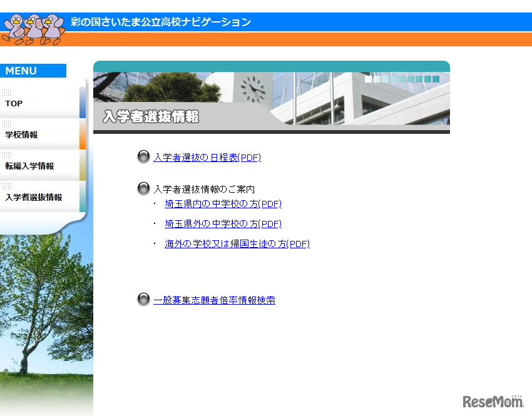Click the sphere icon beside 一般募集志願者倍率情報検索
The image size is (532, 416).
coord(143,299)
